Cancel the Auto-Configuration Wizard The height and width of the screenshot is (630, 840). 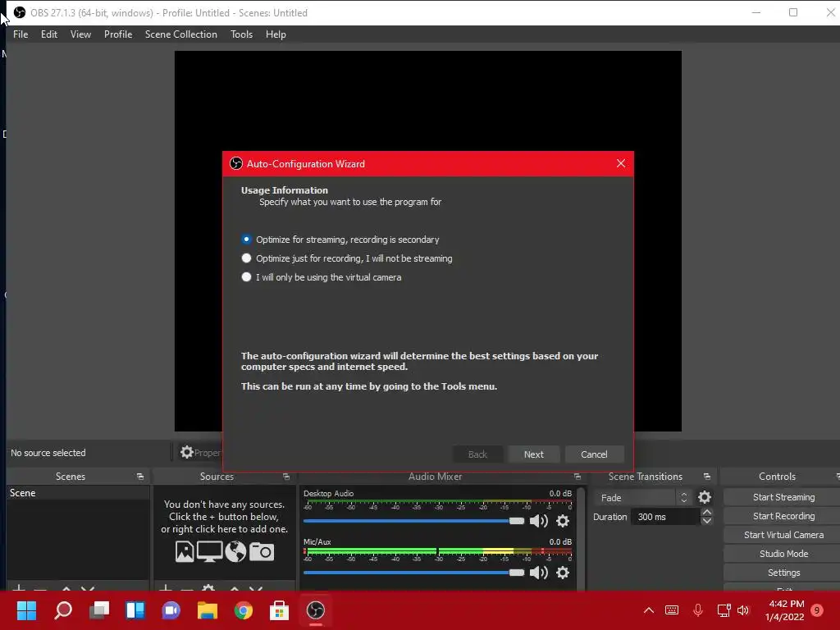(594, 454)
